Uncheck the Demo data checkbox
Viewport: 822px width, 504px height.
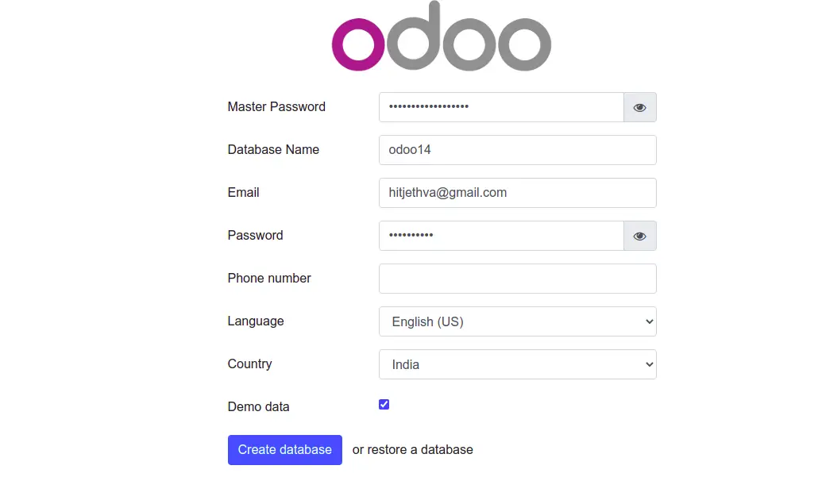pyautogui.click(x=384, y=405)
